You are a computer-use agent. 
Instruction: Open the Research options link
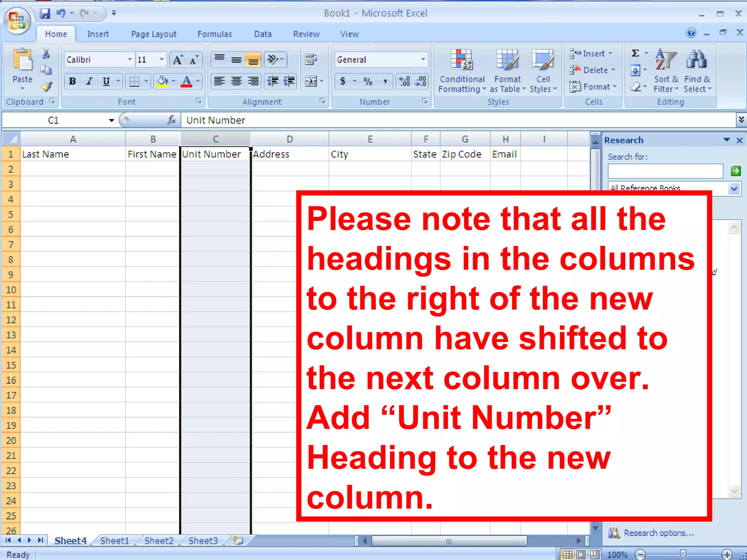click(659, 533)
